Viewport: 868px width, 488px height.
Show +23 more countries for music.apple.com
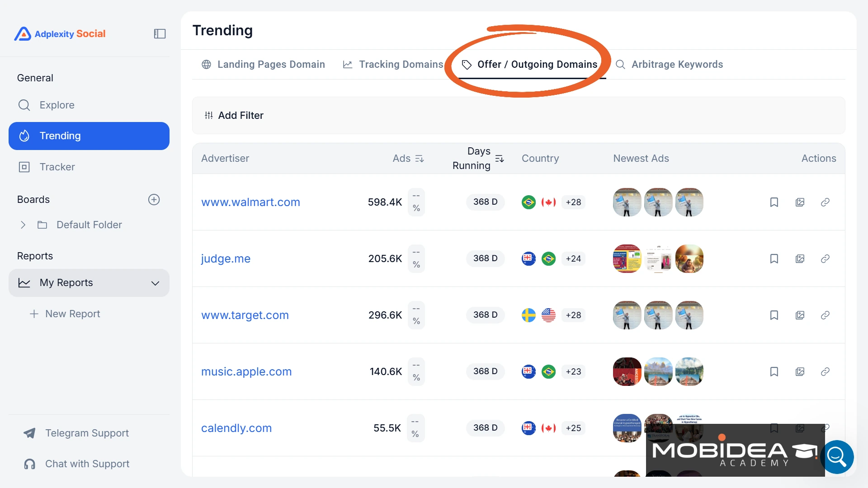573,371
